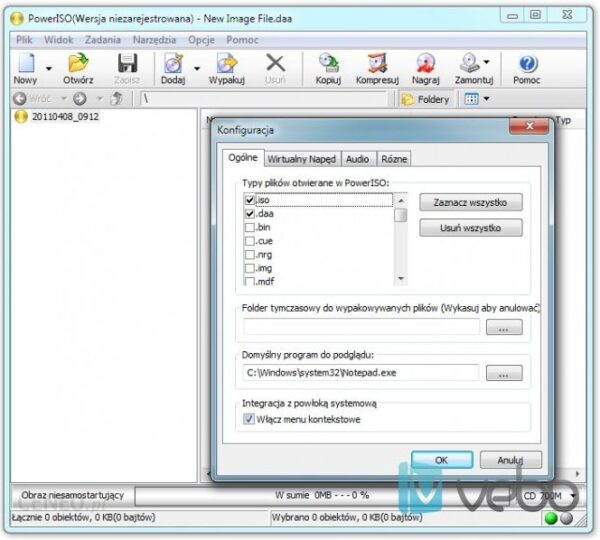Click the up one level icon
The height and width of the screenshot is (540, 600).
tap(116, 99)
